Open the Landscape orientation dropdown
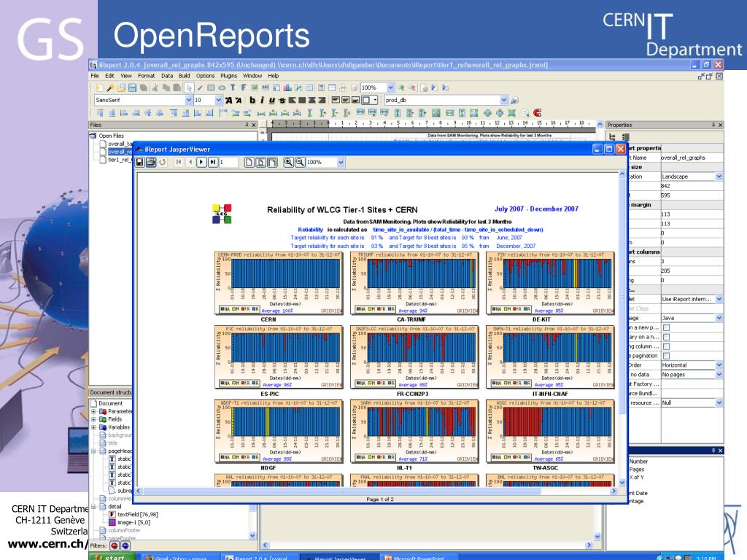The width and height of the screenshot is (747, 560). 719,176
